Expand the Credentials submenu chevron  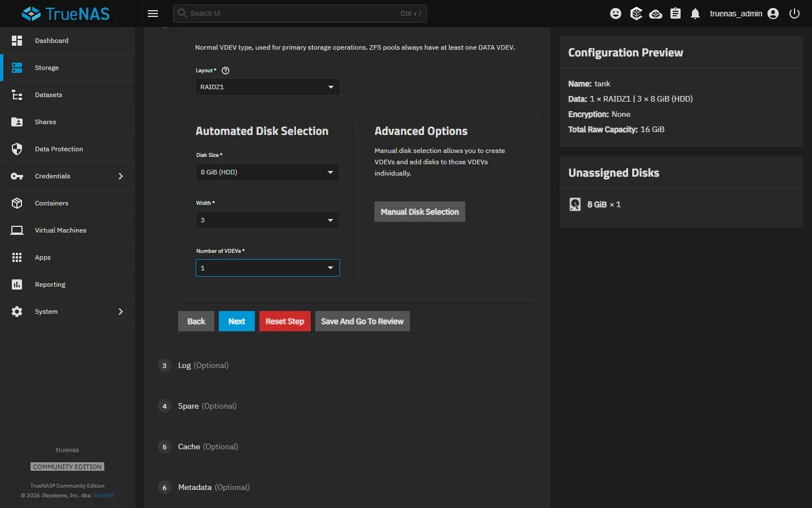point(121,176)
